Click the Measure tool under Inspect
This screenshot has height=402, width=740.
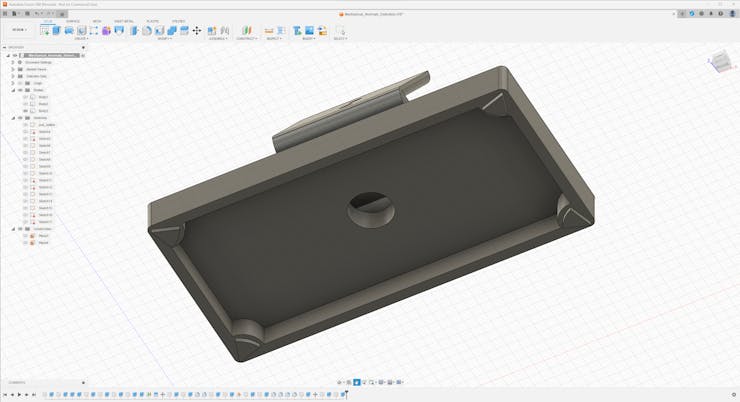(269, 31)
